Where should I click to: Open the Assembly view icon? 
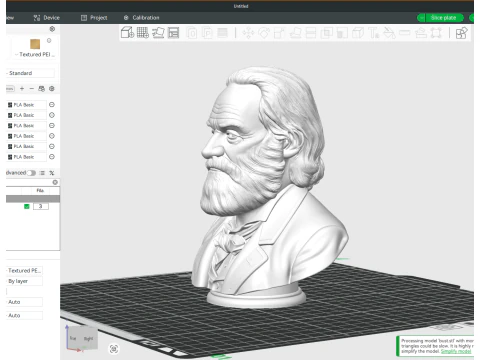pos(461,33)
